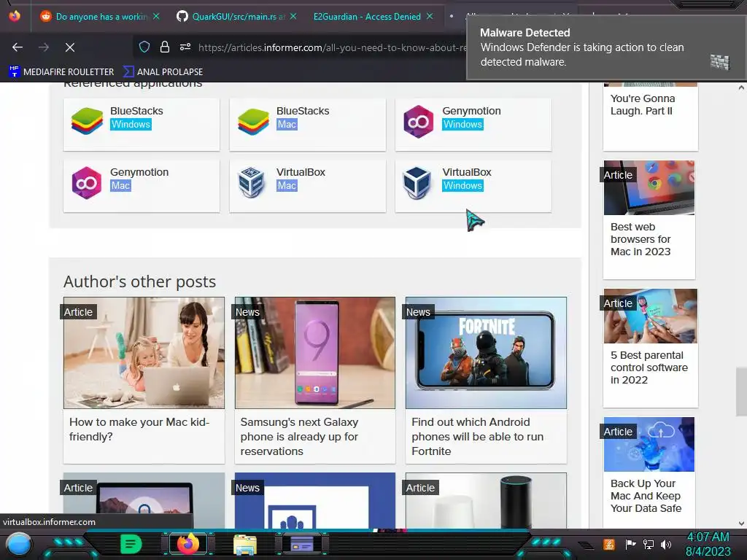Open BlueStacks title next to Windows tag
This screenshot has width=747, height=560.
click(x=136, y=111)
